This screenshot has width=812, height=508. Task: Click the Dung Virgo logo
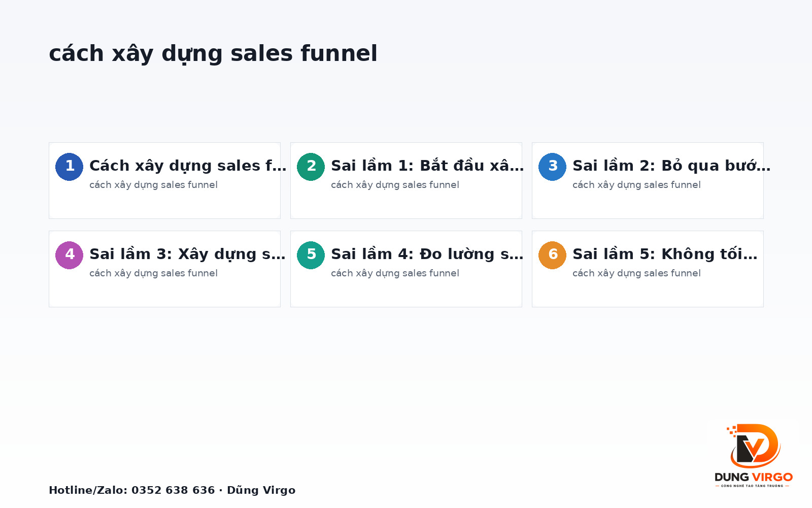coord(754,455)
